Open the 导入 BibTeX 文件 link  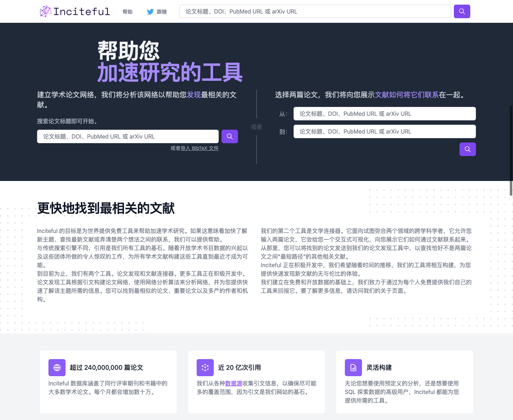199,148
